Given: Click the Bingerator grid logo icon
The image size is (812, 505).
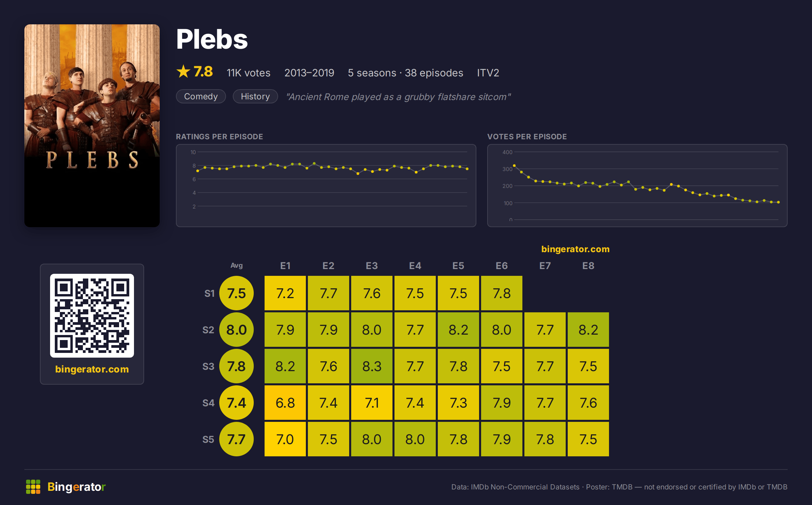Looking at the screenshot, I should point(33,487).
